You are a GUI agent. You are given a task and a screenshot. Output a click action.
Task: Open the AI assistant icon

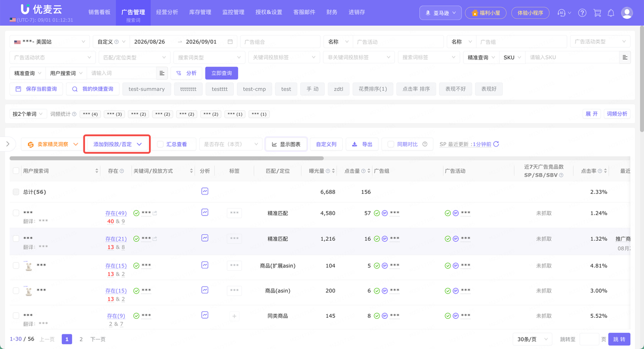click(x=561, y=13)
